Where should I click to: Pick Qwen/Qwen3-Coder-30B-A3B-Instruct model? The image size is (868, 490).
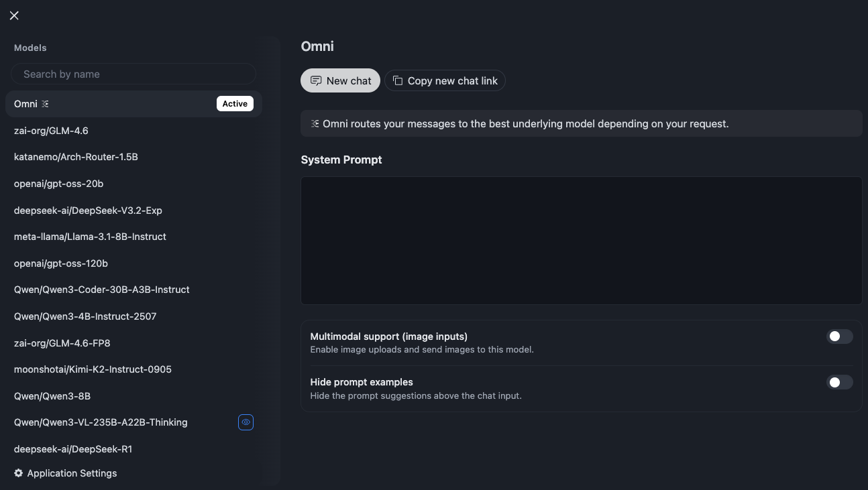click(x=101, y=290)
